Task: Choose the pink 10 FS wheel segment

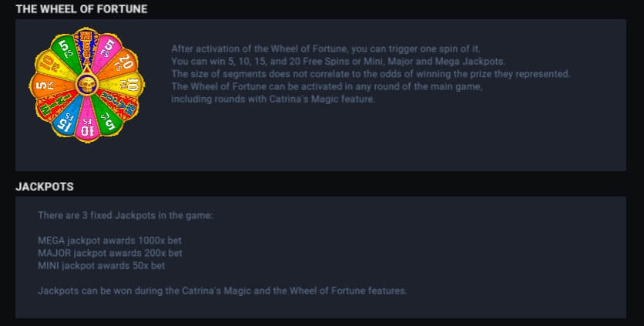Action: coord(86,126)
